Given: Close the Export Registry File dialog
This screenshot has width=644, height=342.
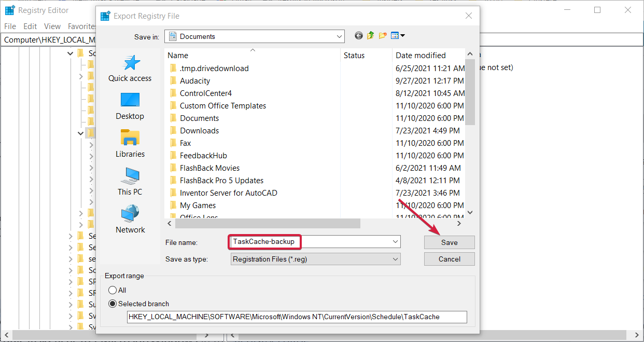Looking at the screenshot, I should tap(469, 16).
